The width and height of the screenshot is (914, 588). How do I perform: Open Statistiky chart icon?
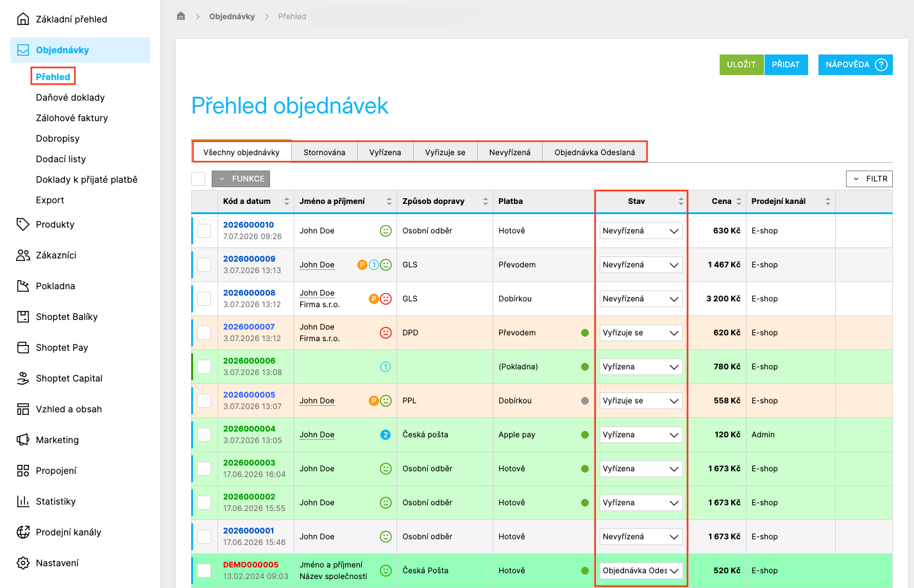[23, 501]
